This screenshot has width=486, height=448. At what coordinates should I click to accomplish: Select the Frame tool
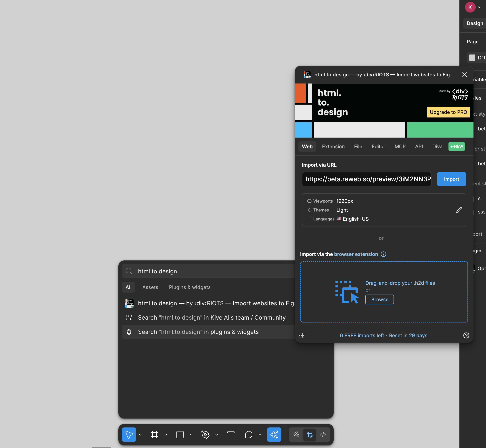pos(154,434)
